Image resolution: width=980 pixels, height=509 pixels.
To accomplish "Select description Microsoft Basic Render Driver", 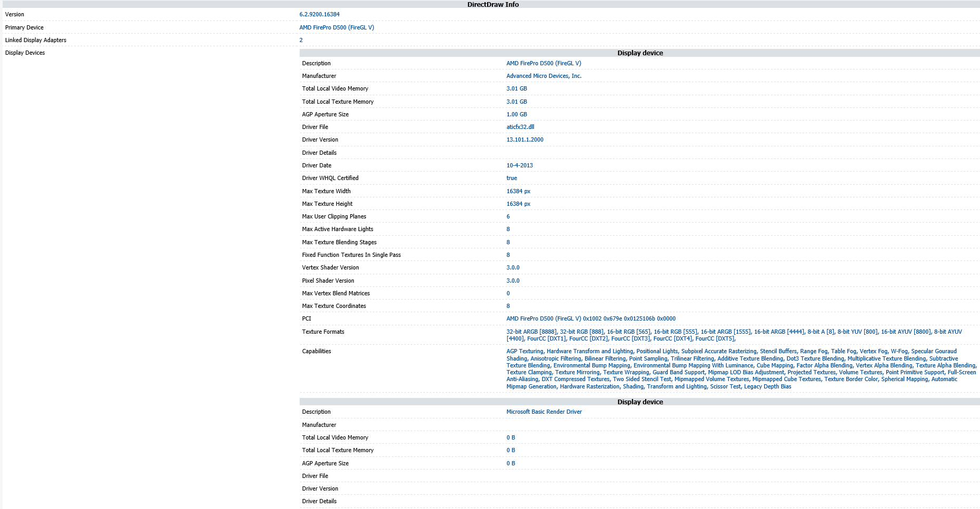I will tap(544, 412).
